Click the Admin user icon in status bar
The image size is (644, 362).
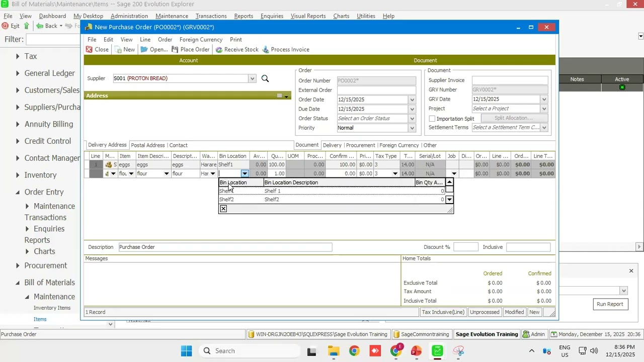pyautogui.click(x=526, y=334)
